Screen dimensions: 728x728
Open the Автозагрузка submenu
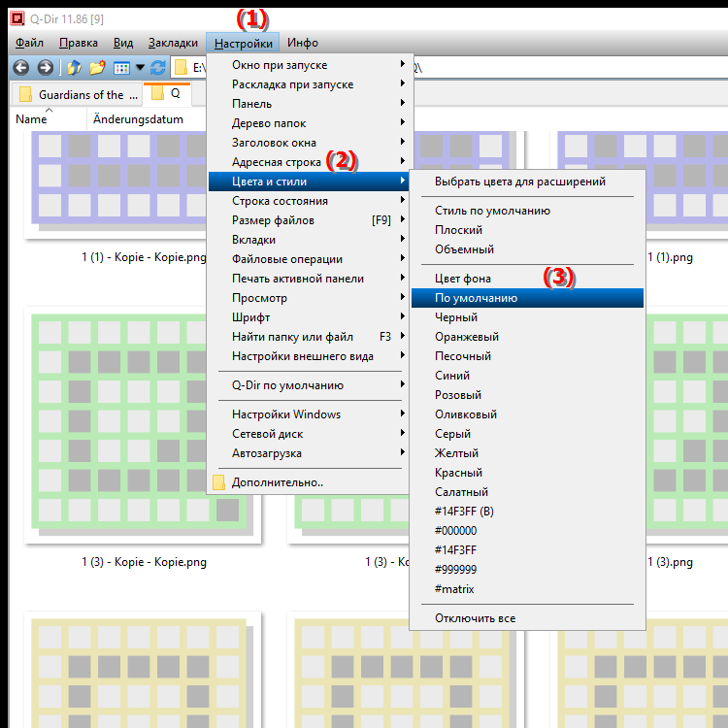tap(309, 453)
